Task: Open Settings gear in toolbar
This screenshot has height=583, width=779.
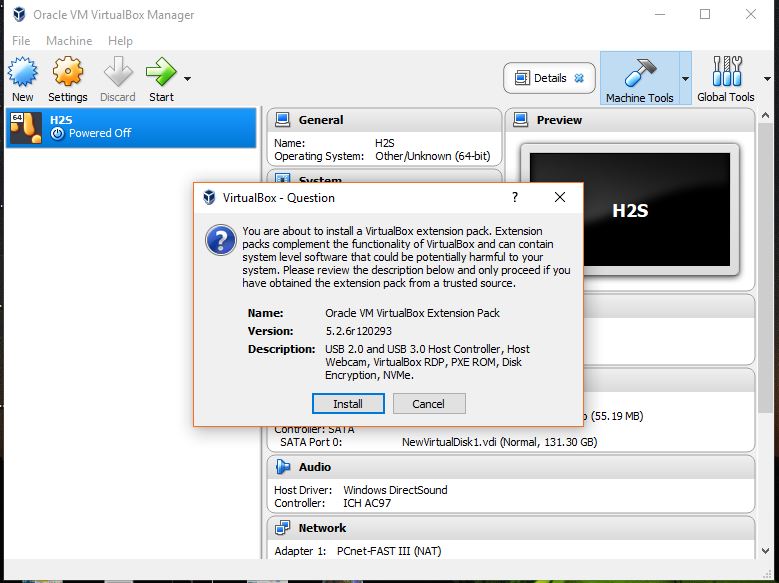Action: [68, 72]
